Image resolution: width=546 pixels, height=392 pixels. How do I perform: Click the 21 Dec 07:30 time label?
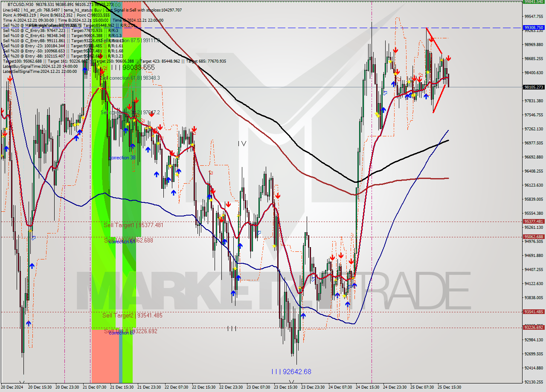point(94,387)
